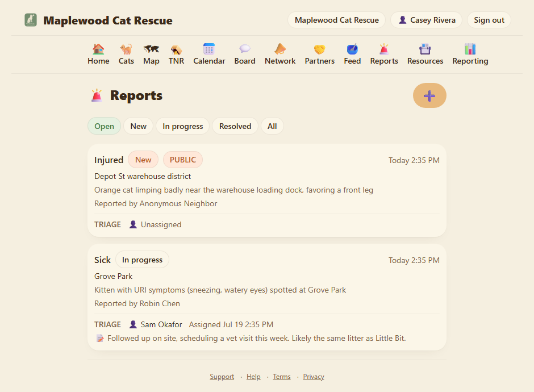
Task: Click 'Reported by Anonymous Neighbor' text
Action: [x=156, y=203]
